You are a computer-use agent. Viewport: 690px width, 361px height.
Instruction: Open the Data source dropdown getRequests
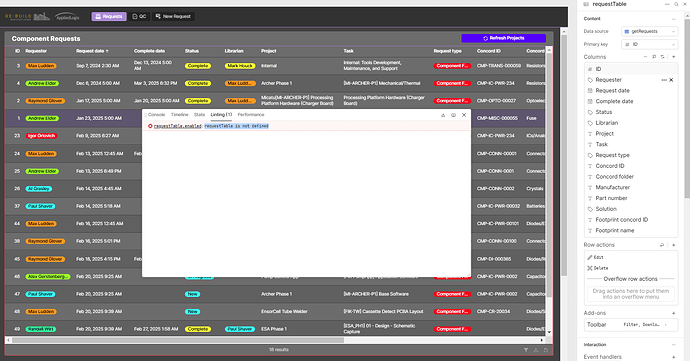pos(649,31)
